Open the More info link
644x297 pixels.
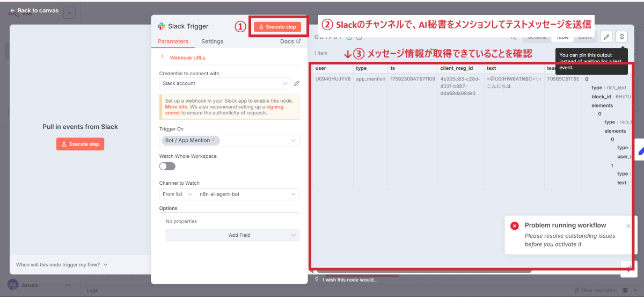point(175,107)
